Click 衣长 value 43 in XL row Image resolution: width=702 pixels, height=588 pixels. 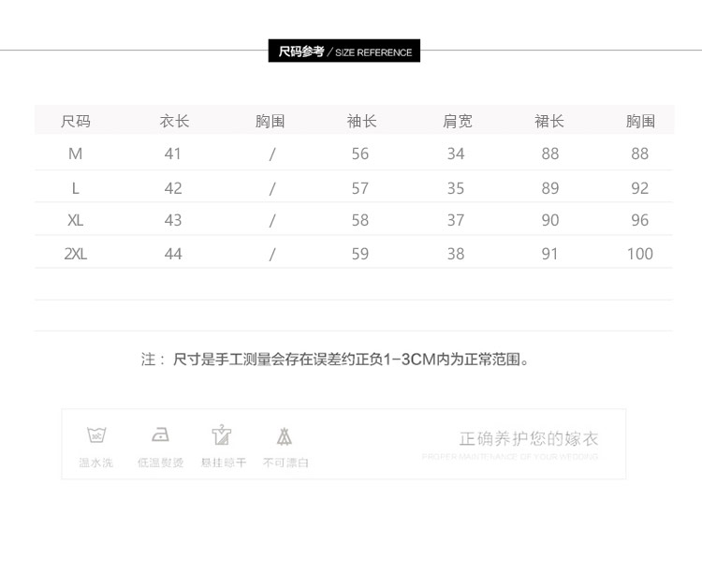point(173,220)
